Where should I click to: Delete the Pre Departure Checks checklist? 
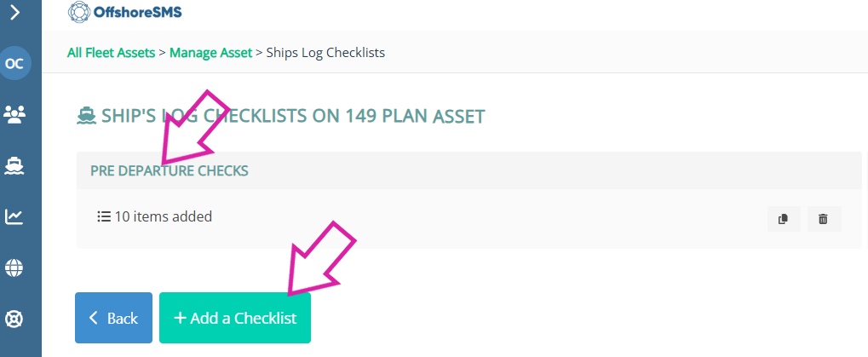[x=823, y=219]
